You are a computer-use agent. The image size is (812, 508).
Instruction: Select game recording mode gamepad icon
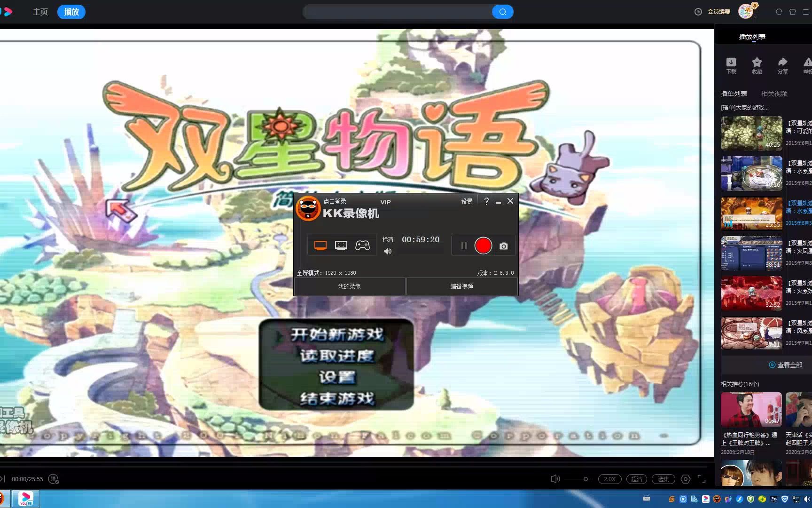(x=362, y=246)
